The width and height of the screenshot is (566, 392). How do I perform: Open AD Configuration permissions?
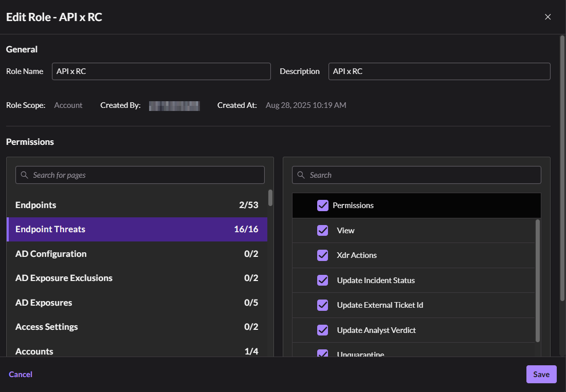tap(137, 254)
